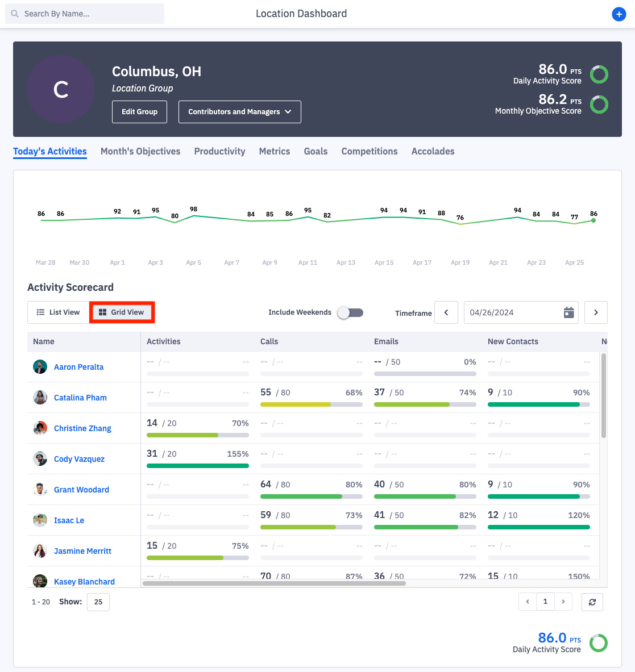Open the Goals tab
Viewport: 635px width, 672px height.
[316, 151]
